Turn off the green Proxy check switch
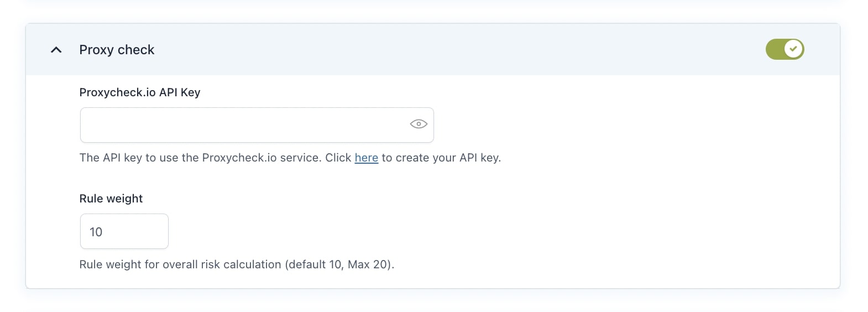This screenshot has width=868, height=312. [x=785, y=49]
